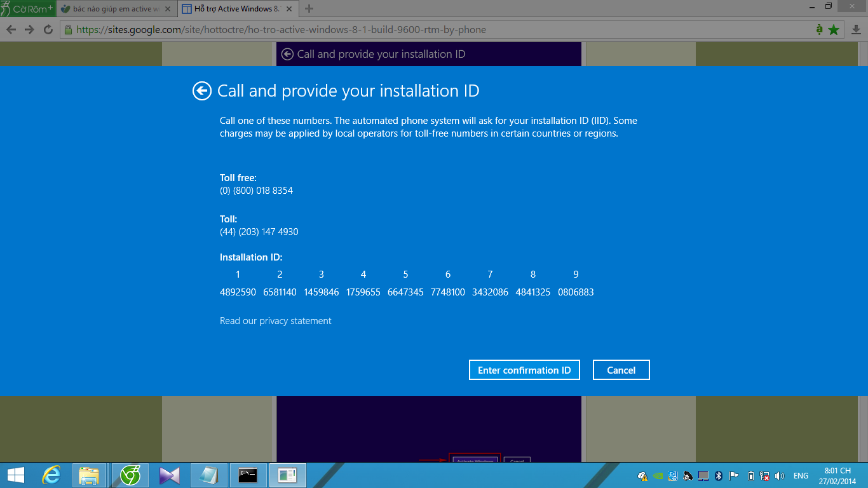Click the Enter confirmation ID button

click(x=524, y=370)
